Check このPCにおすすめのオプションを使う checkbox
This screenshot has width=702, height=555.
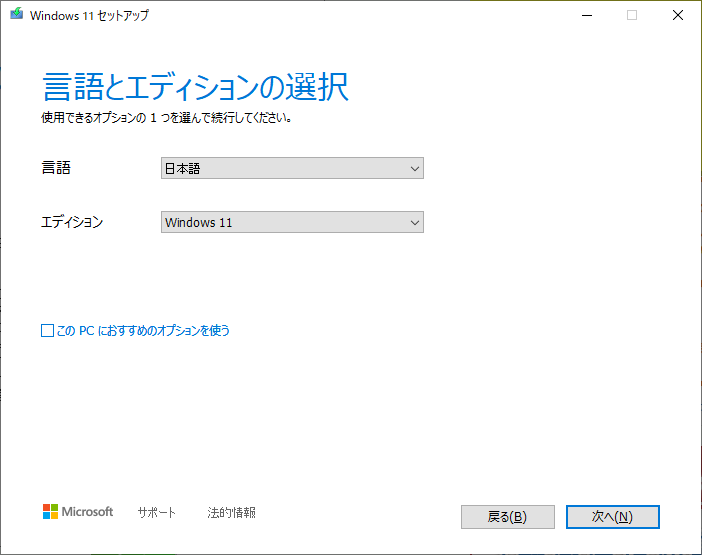[47, 331]
